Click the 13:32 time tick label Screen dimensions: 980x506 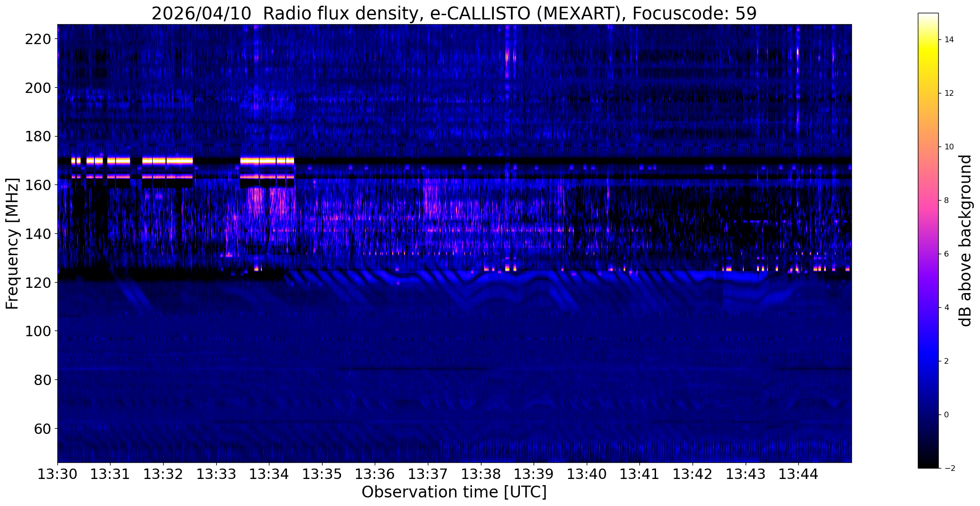164,474
